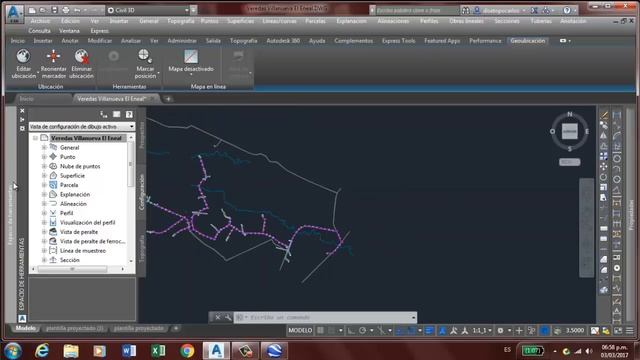640x360 pixels.
Task: Open the Secciones menu
Action: [x=507, y=21]
